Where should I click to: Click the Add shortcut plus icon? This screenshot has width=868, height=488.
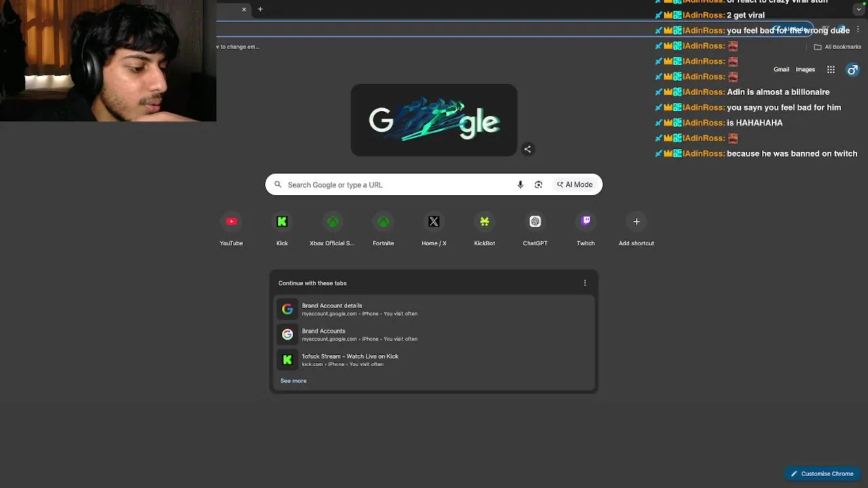click(x=636, y=222)
